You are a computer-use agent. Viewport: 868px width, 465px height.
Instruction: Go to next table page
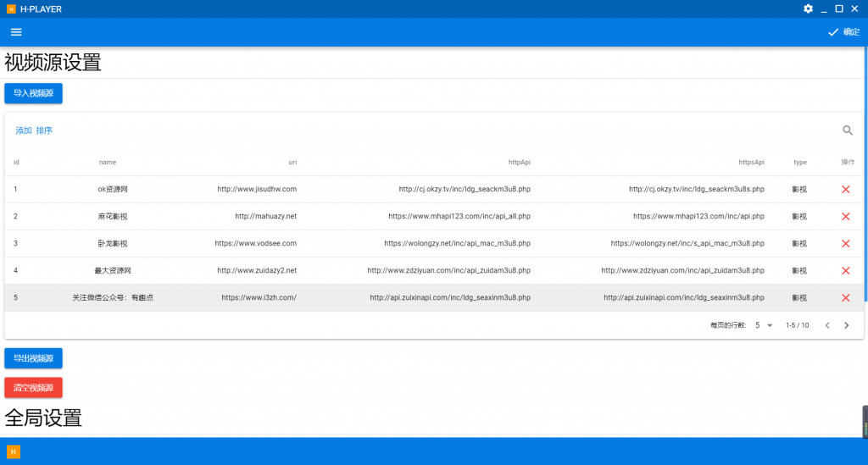847,325
